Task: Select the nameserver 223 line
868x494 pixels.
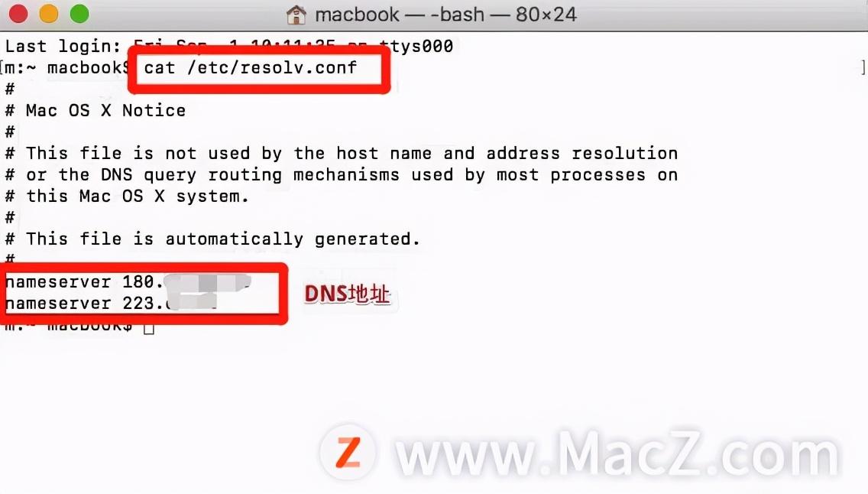Action: click(x=112, y=304)
